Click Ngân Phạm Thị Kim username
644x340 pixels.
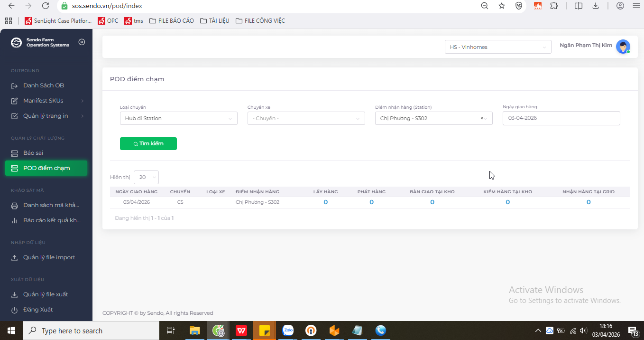click(586, 45)
